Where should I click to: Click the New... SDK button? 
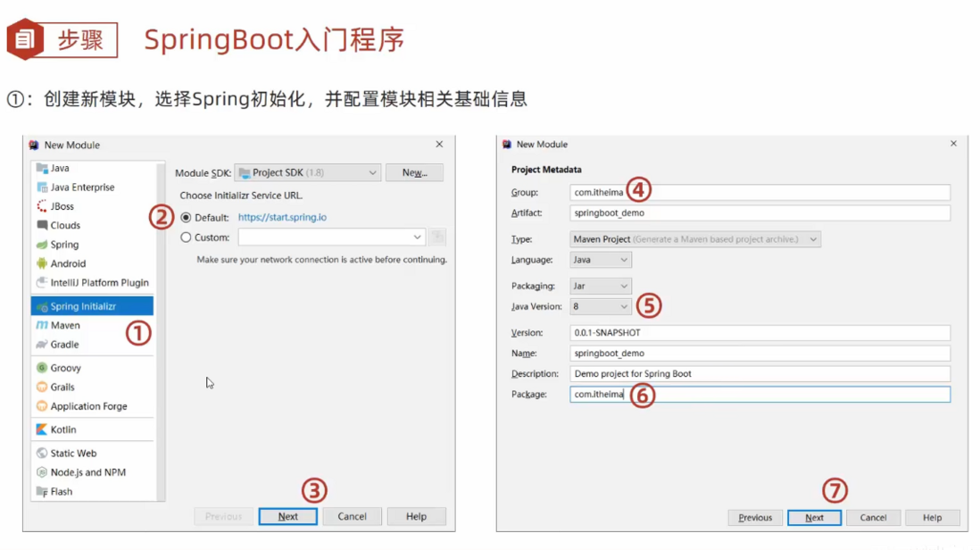[x=414, y=172]
